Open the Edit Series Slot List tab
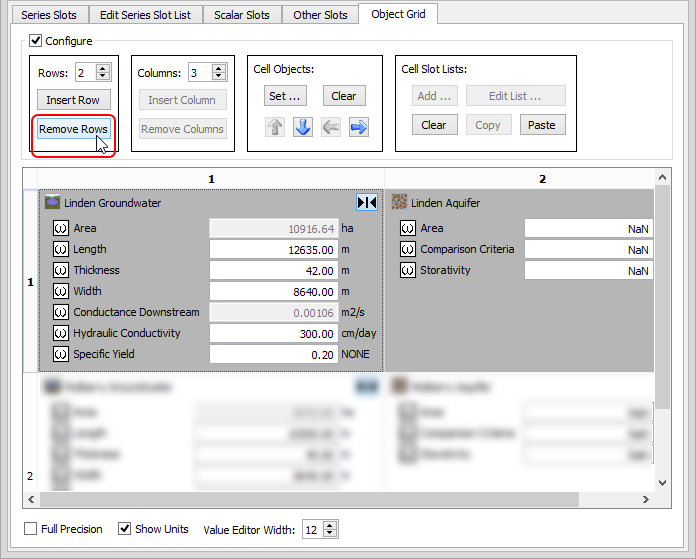The image size is (696, 559). coord(146,15)
